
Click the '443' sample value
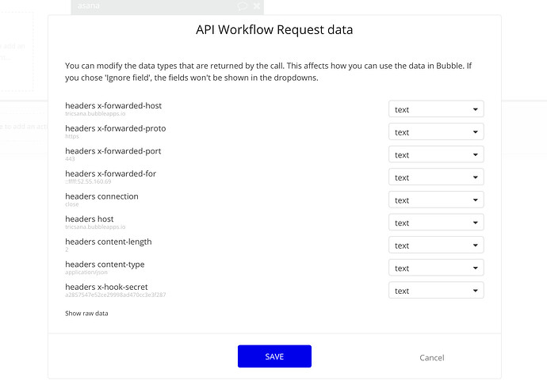tap(70, 159)
